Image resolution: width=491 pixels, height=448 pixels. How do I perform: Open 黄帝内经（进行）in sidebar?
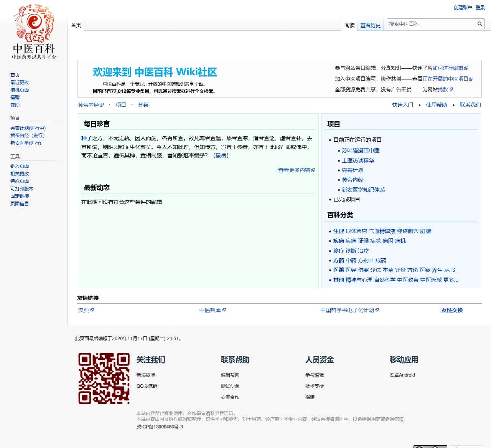coord(28,136)
